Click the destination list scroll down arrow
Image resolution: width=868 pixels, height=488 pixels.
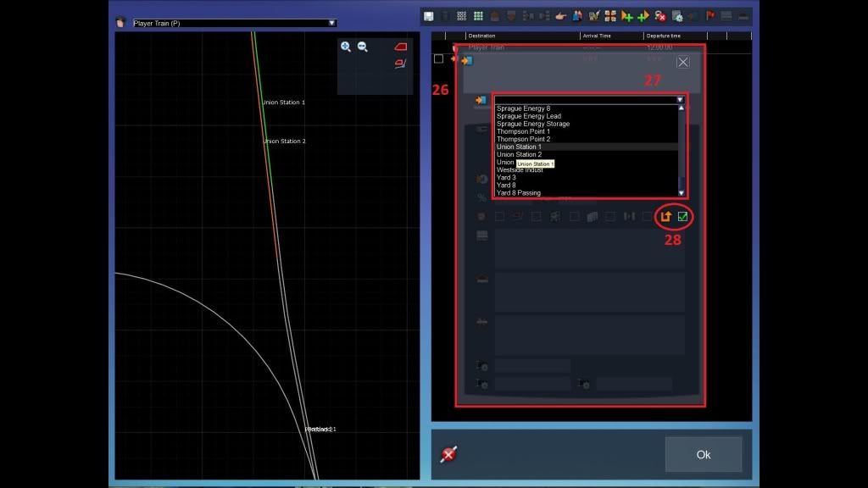click(682, 193)
